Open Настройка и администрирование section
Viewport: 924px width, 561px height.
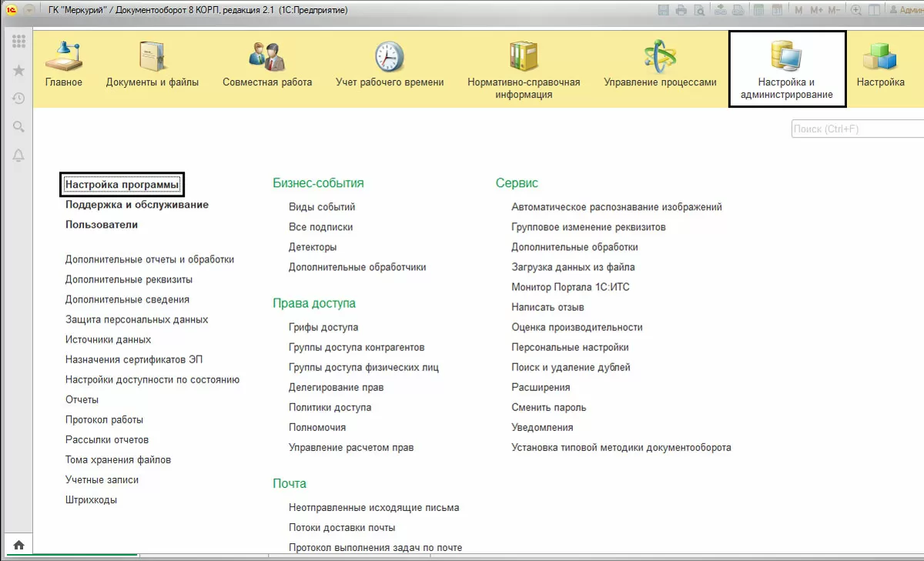786,69
